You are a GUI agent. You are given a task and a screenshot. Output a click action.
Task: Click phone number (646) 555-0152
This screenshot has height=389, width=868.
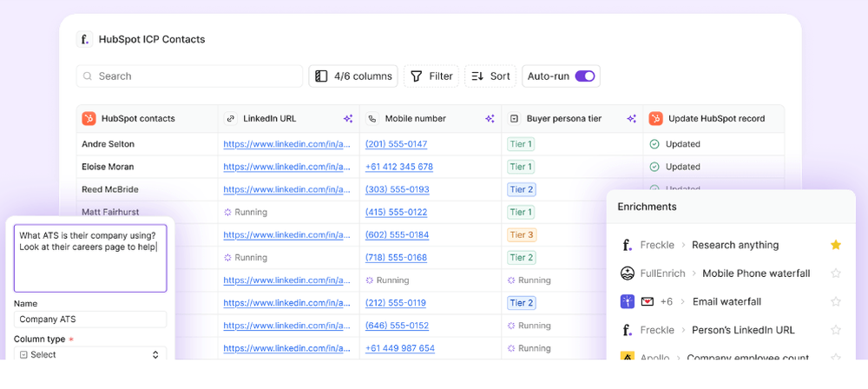397,326
